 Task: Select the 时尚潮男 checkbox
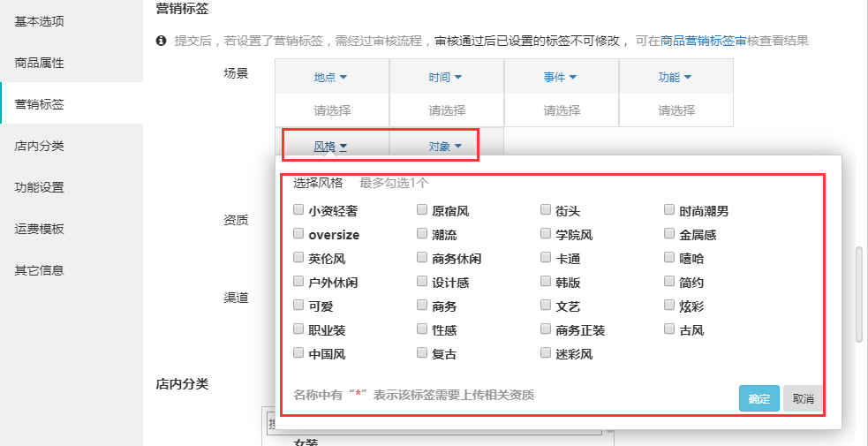pyautogui.click(x=670, y=211)
